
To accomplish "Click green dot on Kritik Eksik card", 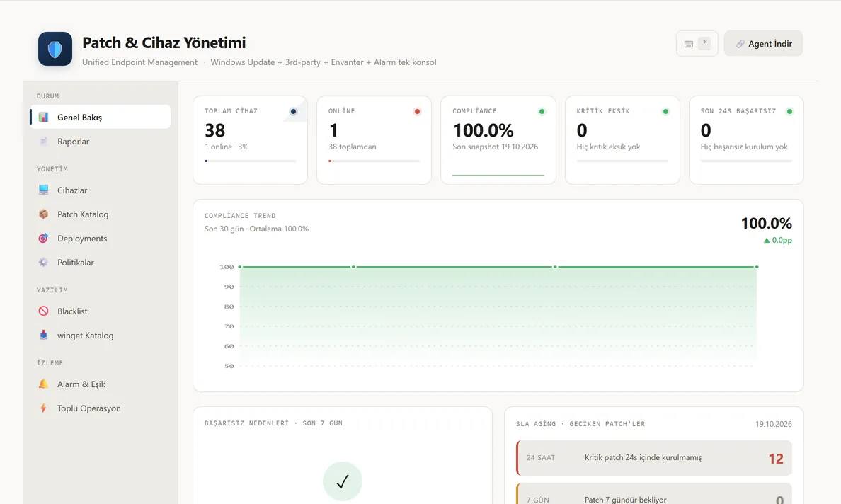I will [x=665, y=112].
